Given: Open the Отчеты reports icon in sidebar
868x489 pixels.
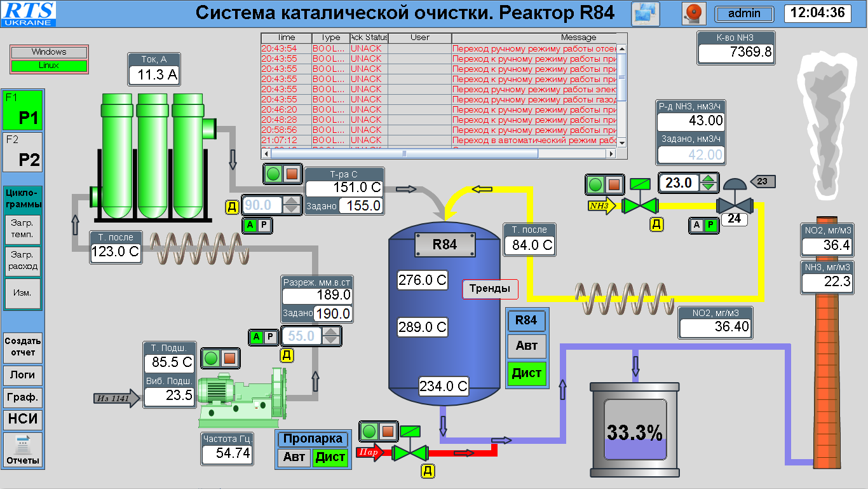Looking at the screenshot, I should (23, 450).
